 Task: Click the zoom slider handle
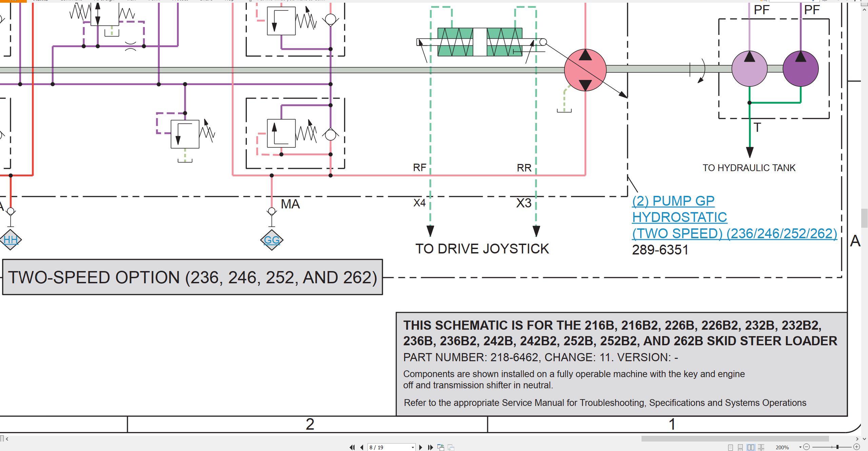click(837, 447)
